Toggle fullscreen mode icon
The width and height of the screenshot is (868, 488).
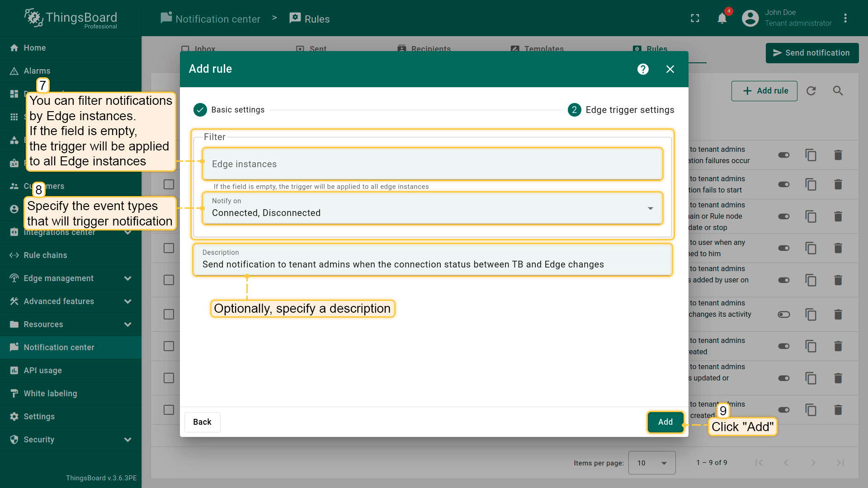coord(695,19)
